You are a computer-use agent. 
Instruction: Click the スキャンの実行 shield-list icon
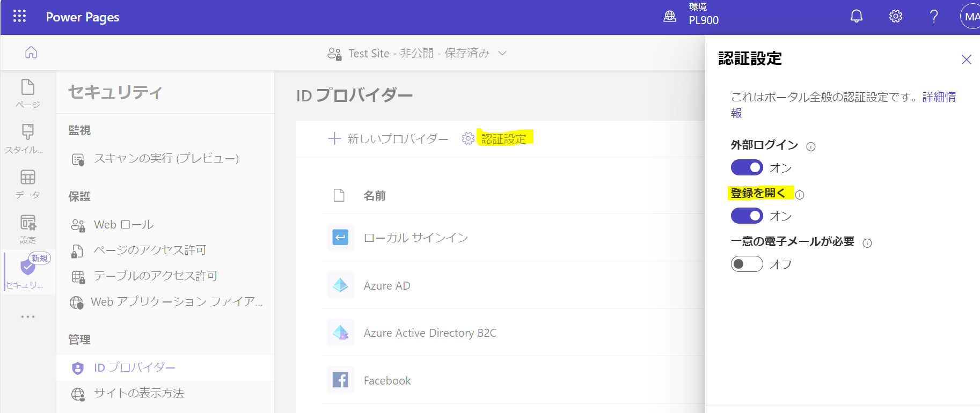78,159
